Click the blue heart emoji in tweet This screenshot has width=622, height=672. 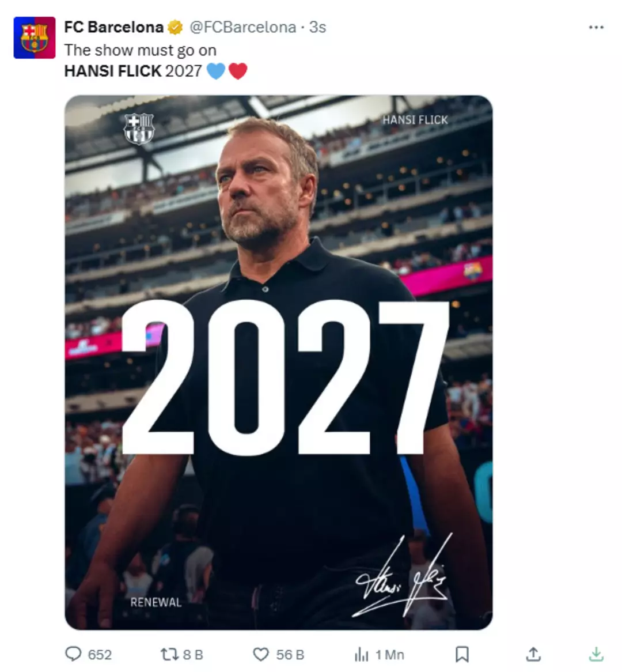pos(216,71)
